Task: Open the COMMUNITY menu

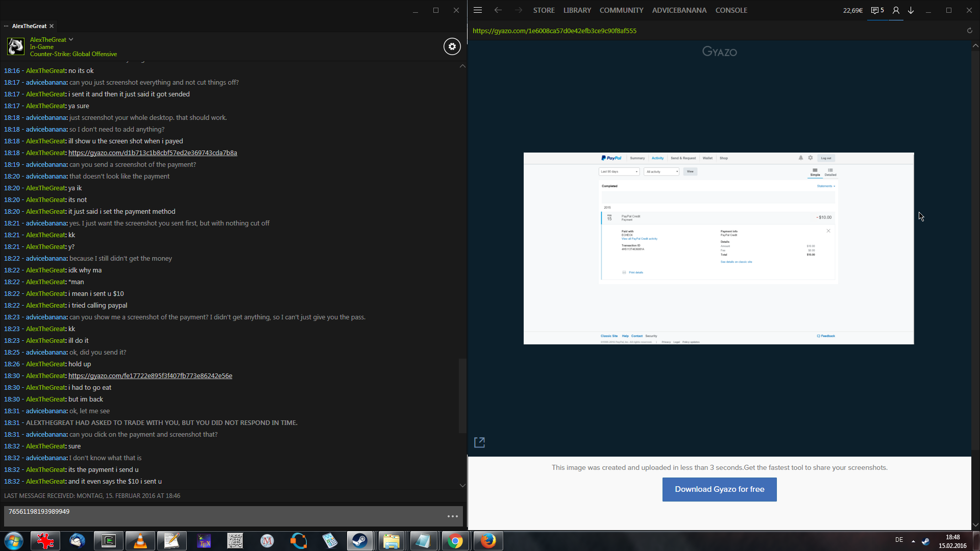Action: 621,10
